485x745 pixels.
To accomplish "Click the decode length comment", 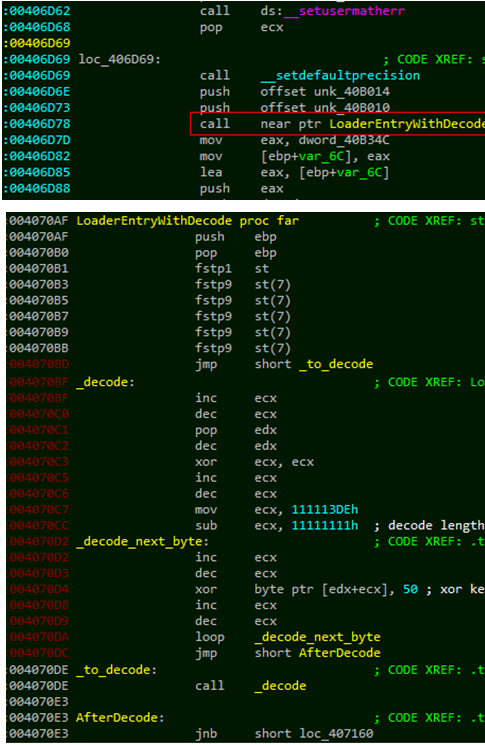I will click(429, 525).
